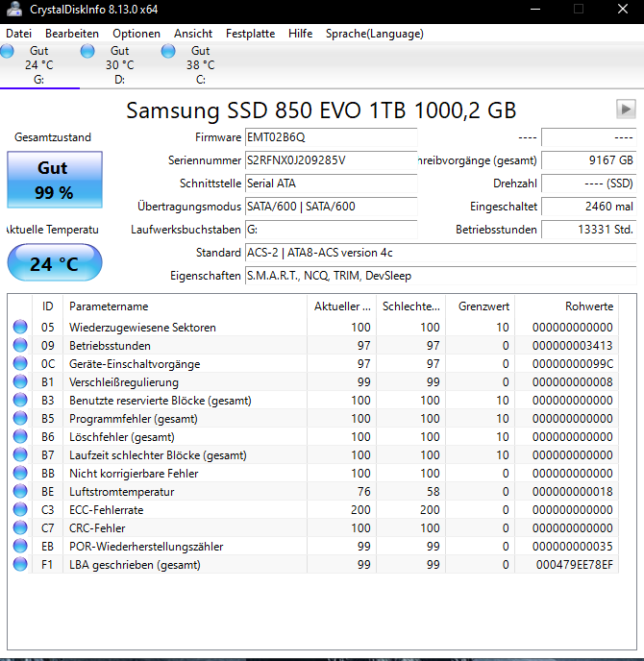Click status orb for Programmfehler row
The image size is (644, 661).
(x=20, y=418)
